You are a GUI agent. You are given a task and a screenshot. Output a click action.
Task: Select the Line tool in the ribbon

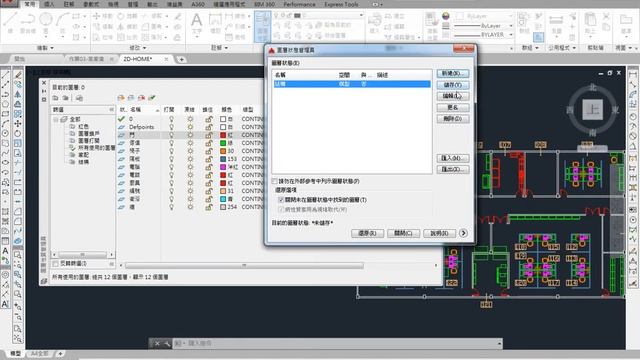(x=10, y=22)
